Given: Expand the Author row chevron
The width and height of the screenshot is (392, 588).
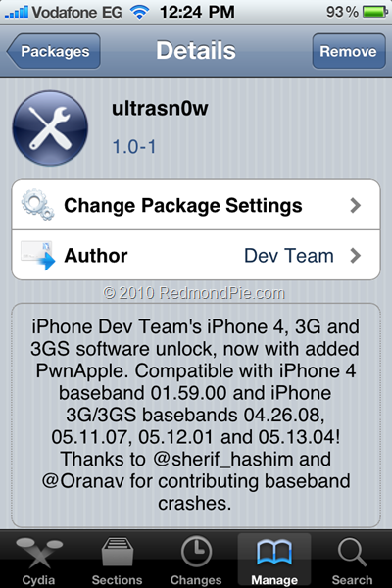Looking at the screenshot, I should coord(355,256).
